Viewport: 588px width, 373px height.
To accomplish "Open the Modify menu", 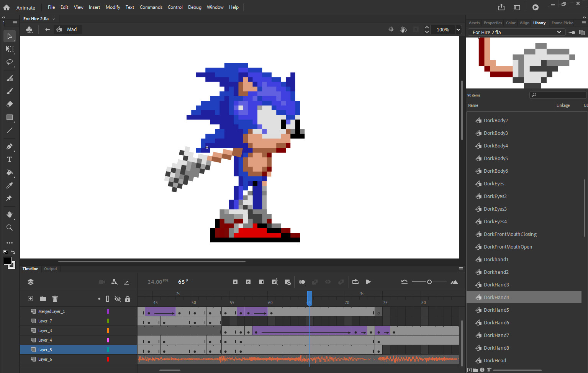I will tap(113, 7).
